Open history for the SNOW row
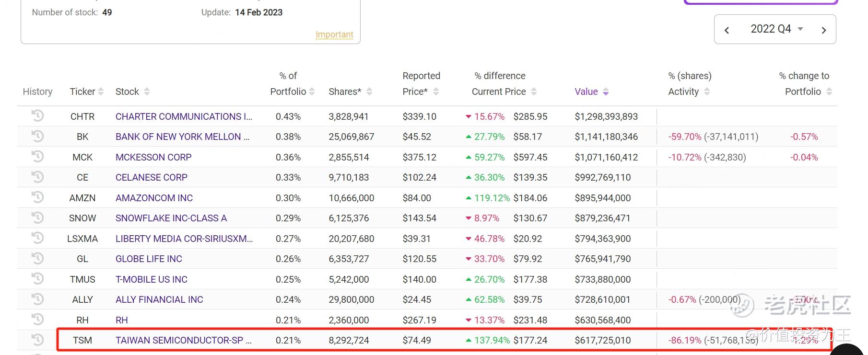Screen dimensions: 868x355 tap(37, 218)
